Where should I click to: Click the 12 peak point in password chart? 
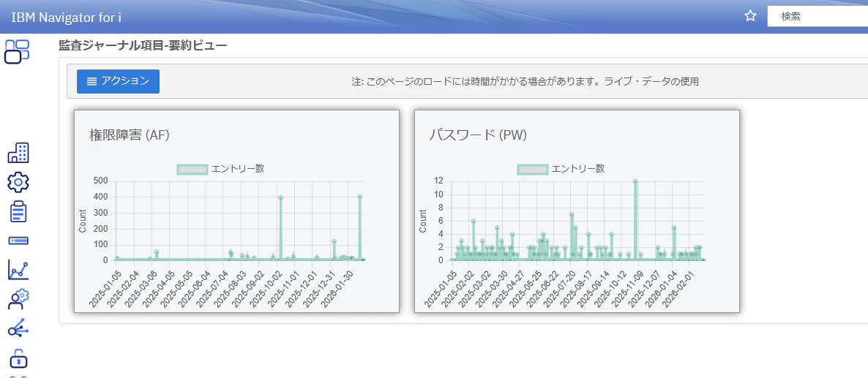coord(635,181)
